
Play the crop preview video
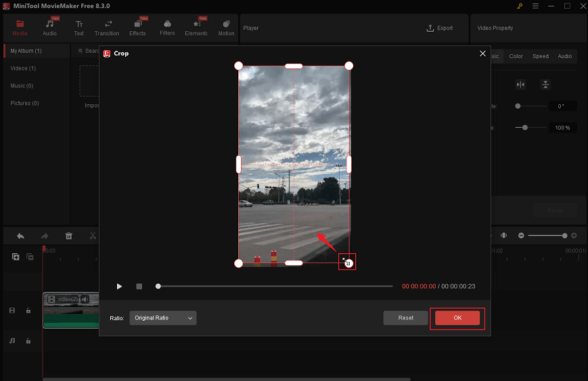(x=119, y=286)
